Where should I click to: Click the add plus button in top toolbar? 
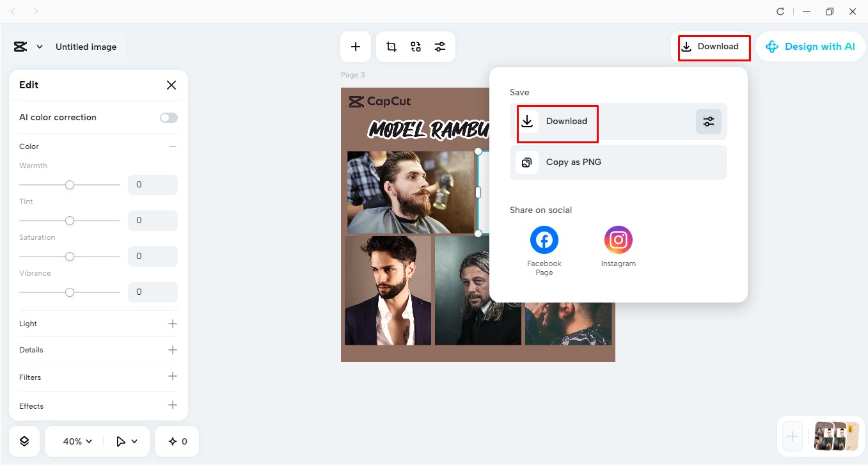tap(356, 47)
